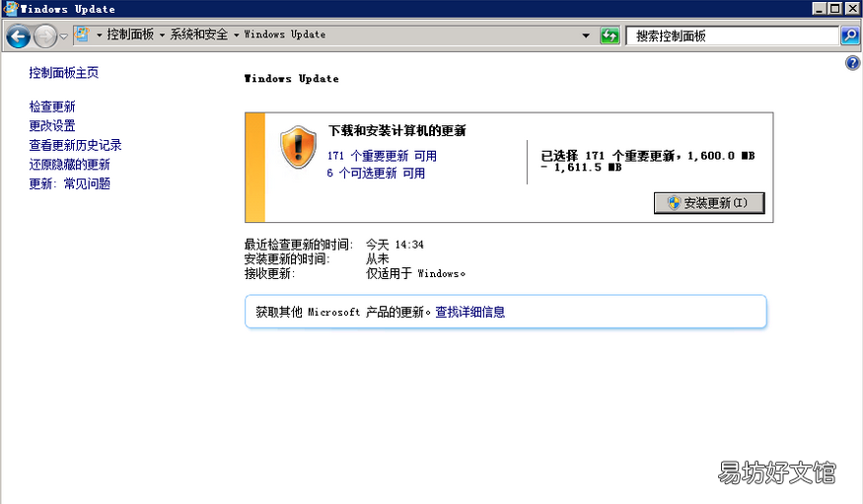This screenshot has width=863, height=504.
Task: Click the green Refresh icon in address bar
Action: coord(610,36)
